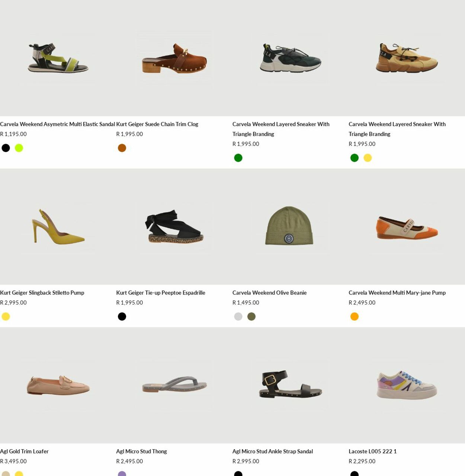Image resolution: width=465 pixels, height=476 pixels.
Task: Open the Carvela Weekend Asymetric Multi Elastic Sandal image
Action: (58, 58)
